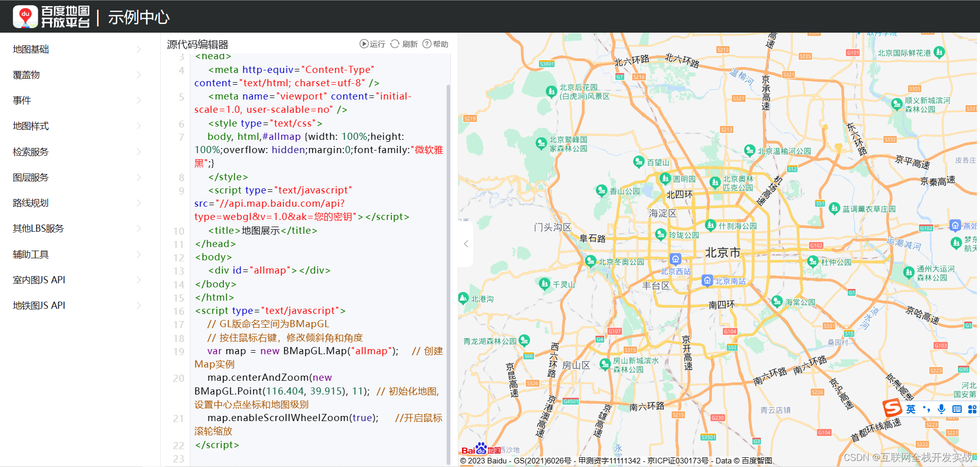Open the Sogou toolbox grid icon
The height and width of the screenshot is (467, 980).
coord(972,409)
